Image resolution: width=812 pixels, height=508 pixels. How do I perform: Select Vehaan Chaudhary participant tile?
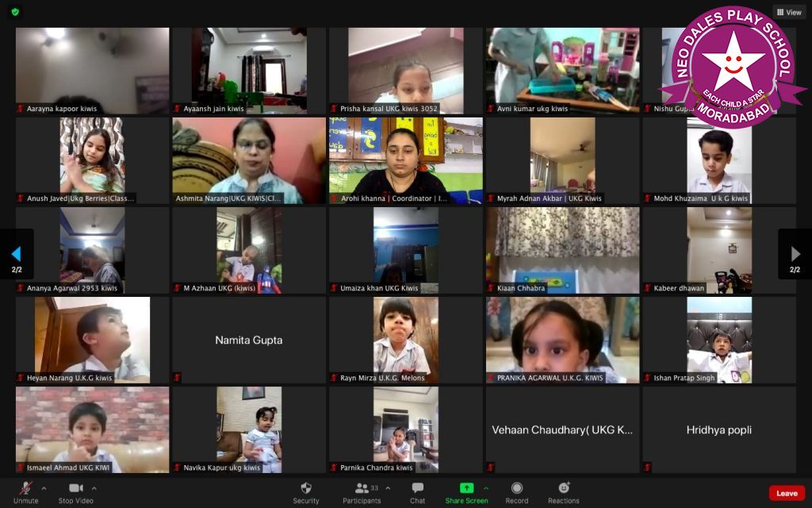click(562, 429)
